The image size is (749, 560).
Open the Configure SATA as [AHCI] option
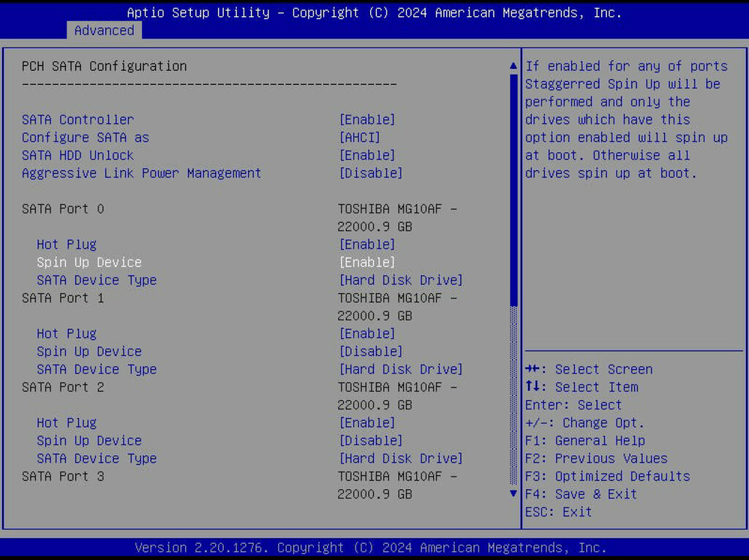click(359, 137)
